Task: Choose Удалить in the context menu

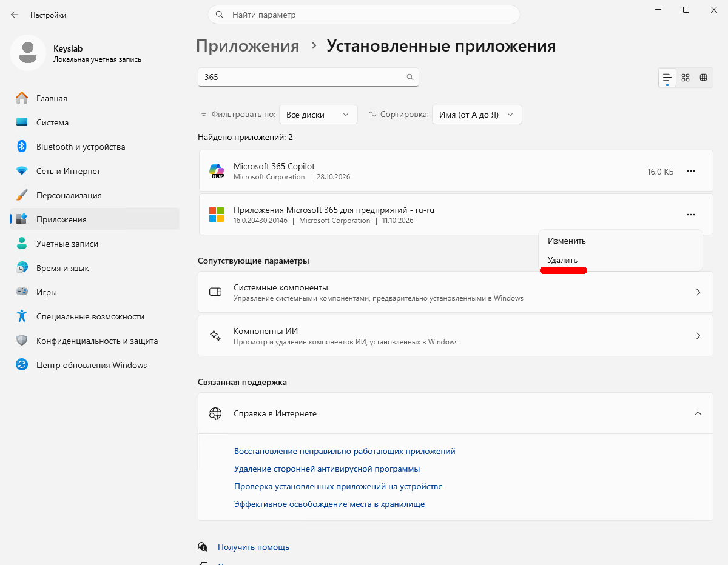Action: click(x=620, y=260)
